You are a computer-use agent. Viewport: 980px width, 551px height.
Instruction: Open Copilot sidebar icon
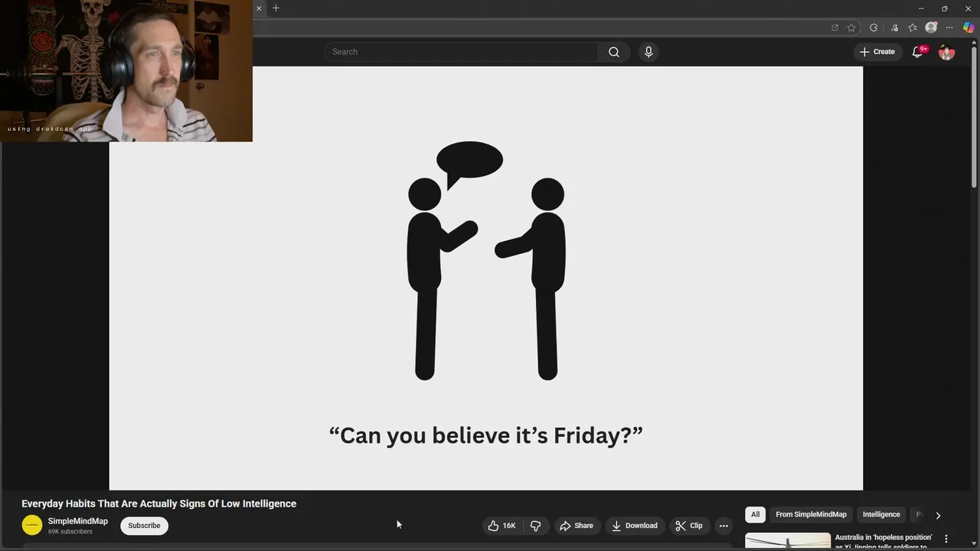(x=969, y=28)
